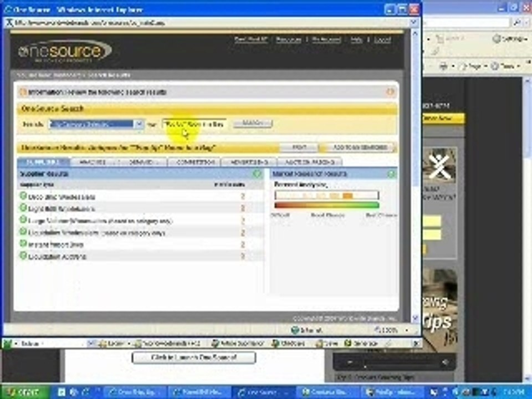Click the red-to-green gradient scale bar
Screen dimensions: 532x399
(327, 205)
